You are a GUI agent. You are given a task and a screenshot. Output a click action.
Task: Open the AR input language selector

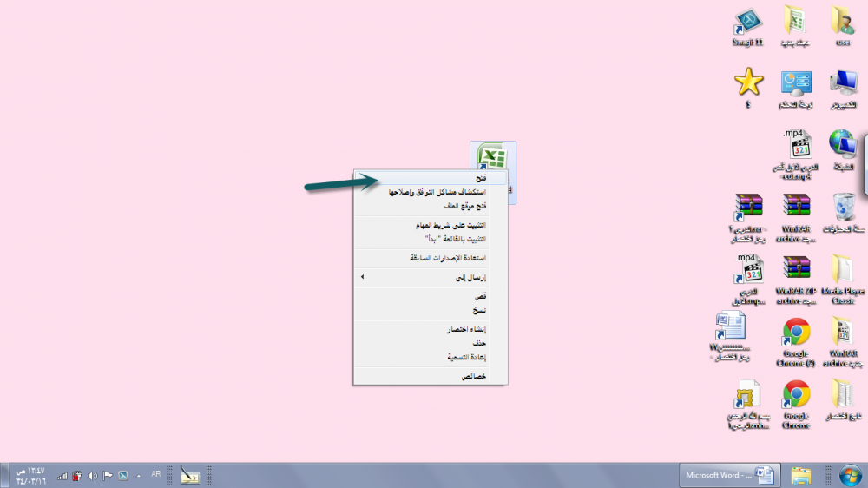(156, 475)
